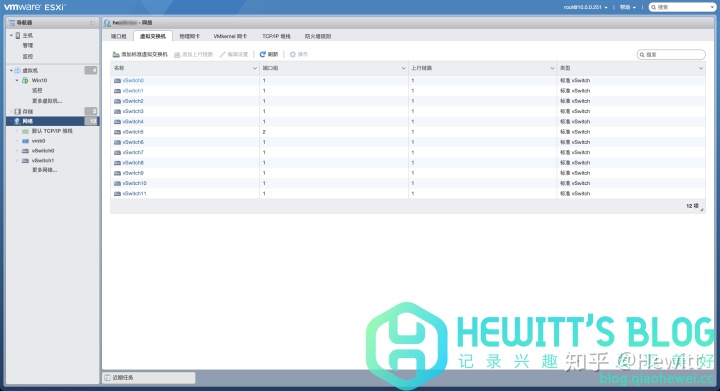Open More networks (更多网络...) in navigator
Screen dimensions: 720x391
point(45,170)
